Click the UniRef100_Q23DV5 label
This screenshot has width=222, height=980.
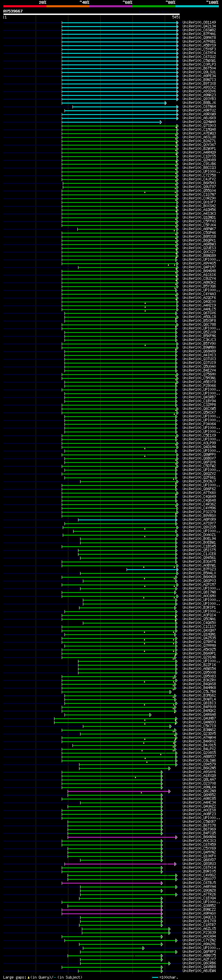click(x=199, y=734)
